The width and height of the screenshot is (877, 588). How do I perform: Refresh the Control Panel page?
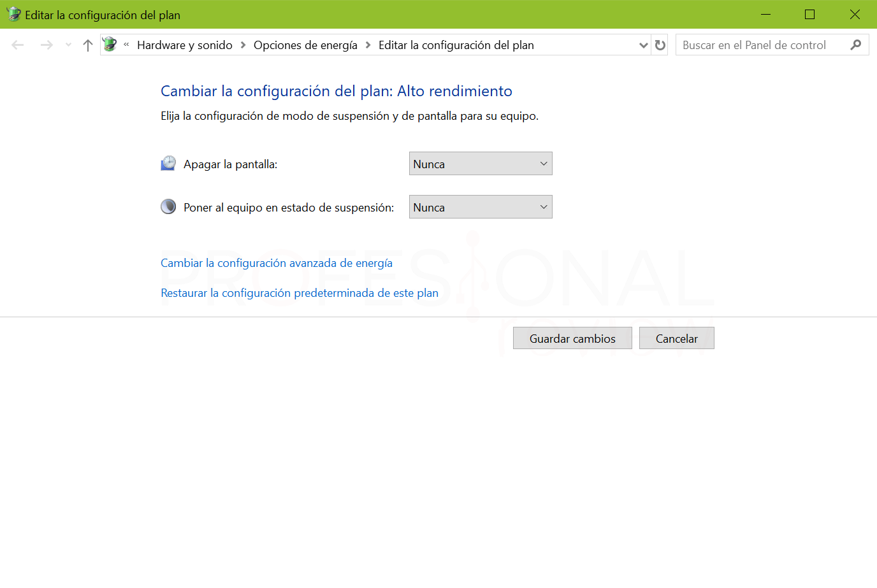(x=660, y=45)
